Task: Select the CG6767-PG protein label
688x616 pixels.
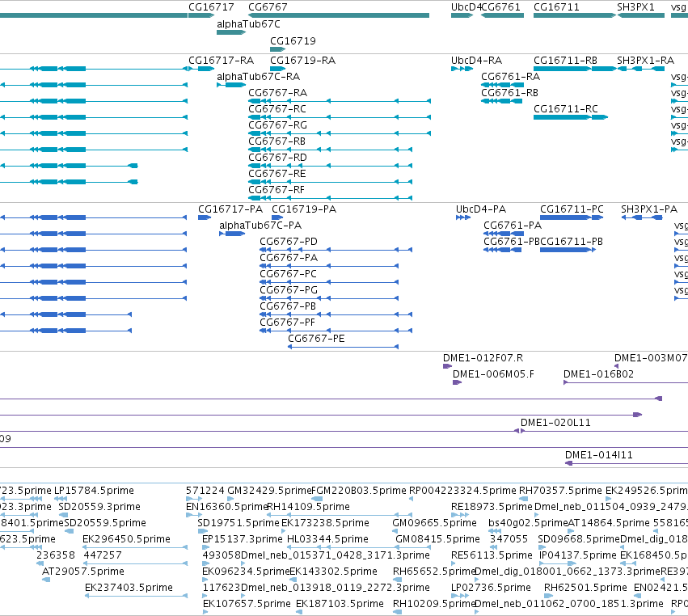Action: coord(289,290)
